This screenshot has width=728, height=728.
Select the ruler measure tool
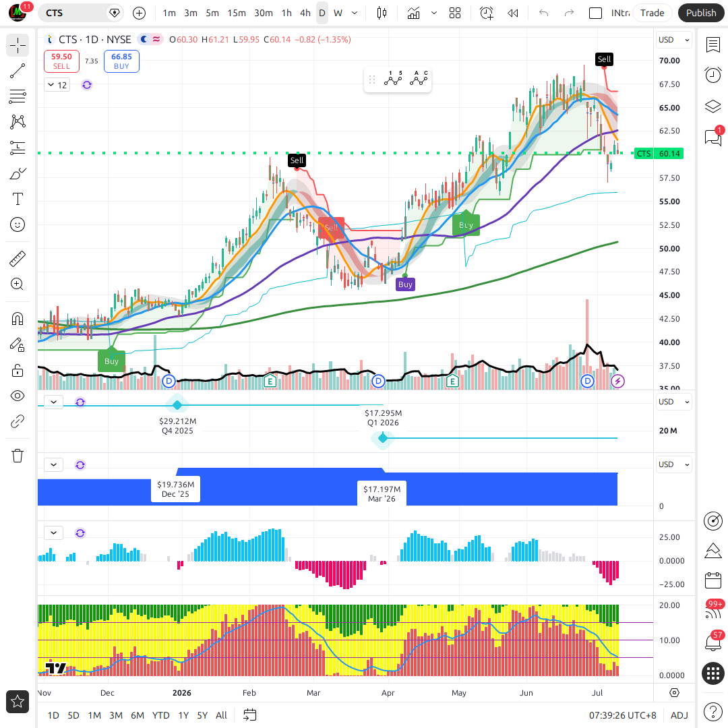18,259
